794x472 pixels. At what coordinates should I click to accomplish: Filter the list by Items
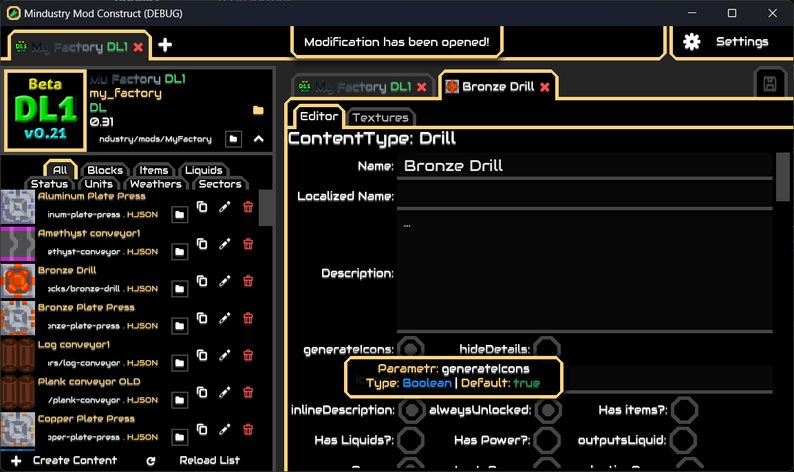coord(153,170)
